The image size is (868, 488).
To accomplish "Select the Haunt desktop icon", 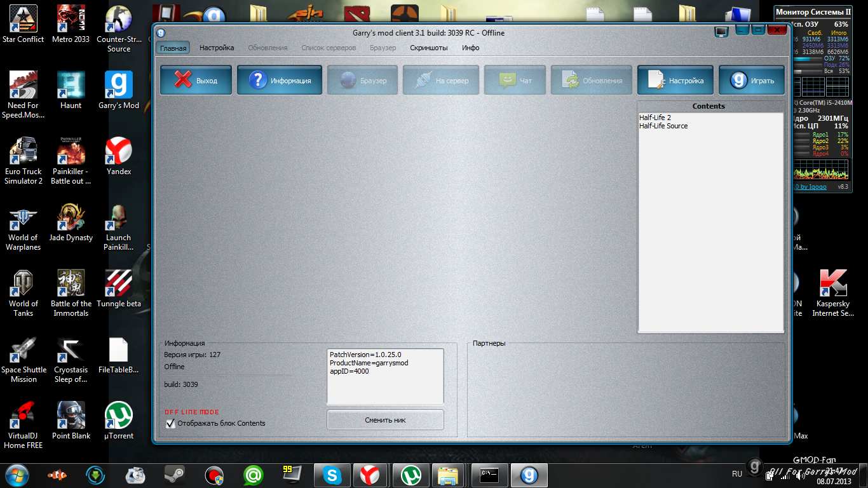I will pos(71,91).
